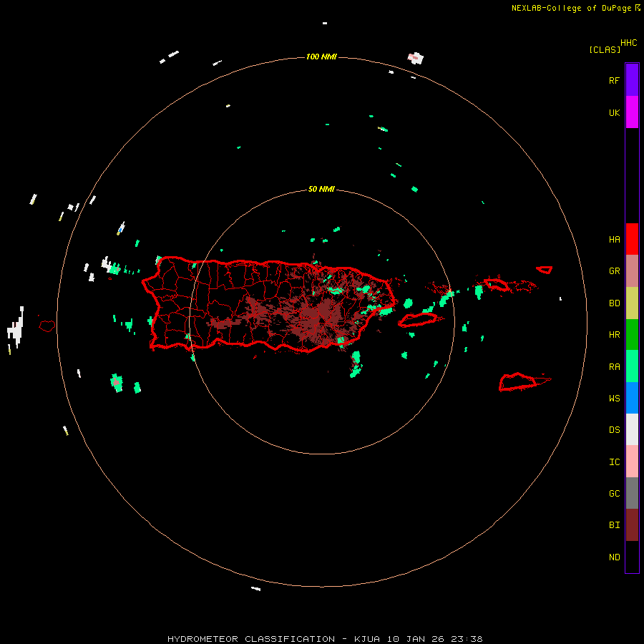The height and width of the screenshot is (644, 644).
Task: Click the KJUA station identifier
Action: [x=367, y=639]
